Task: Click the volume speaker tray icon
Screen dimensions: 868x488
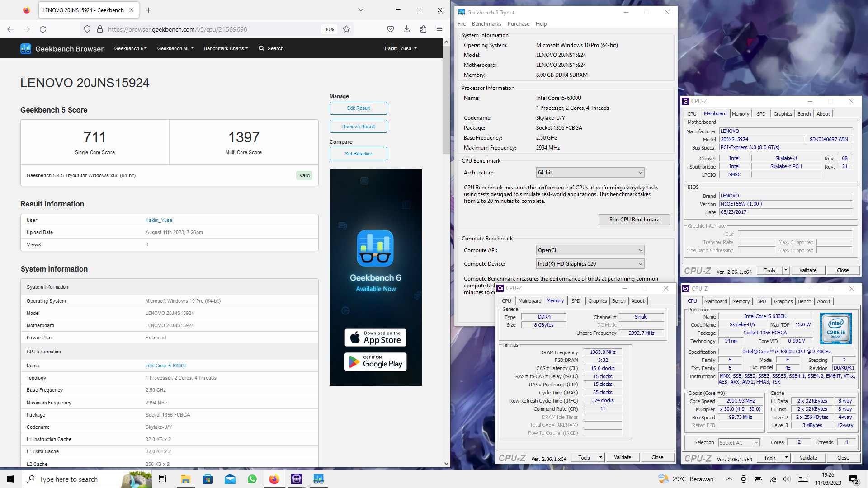Action: tap(787, 479)
